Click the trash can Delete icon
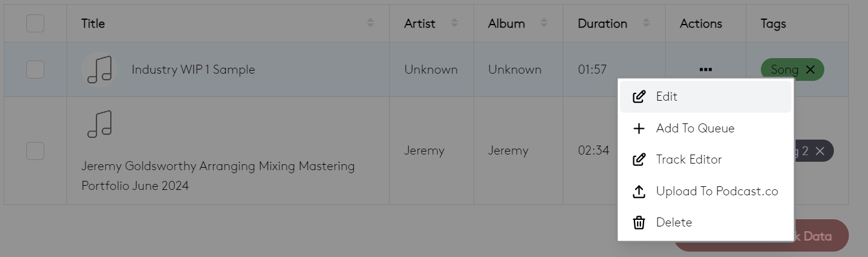The width and height of the screenshot is (868, 257). pyautogui.click(x=639, y=223)
